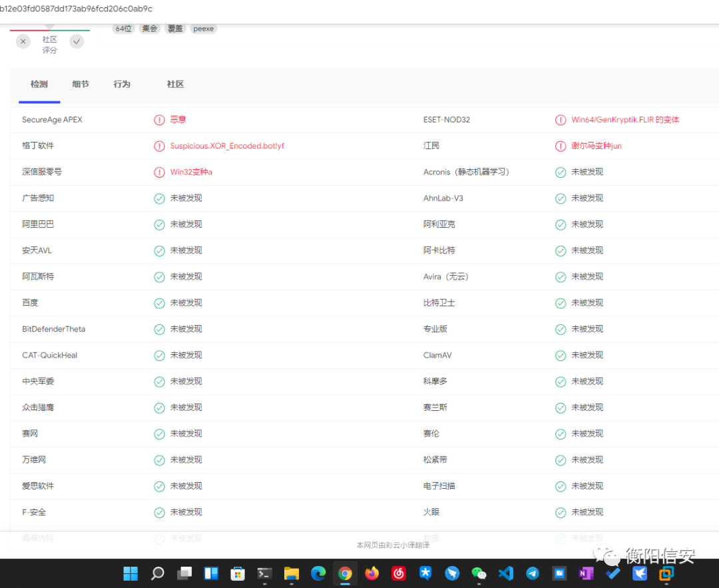Click the red alert icon in the 江民 row

[x=561, y=147]
